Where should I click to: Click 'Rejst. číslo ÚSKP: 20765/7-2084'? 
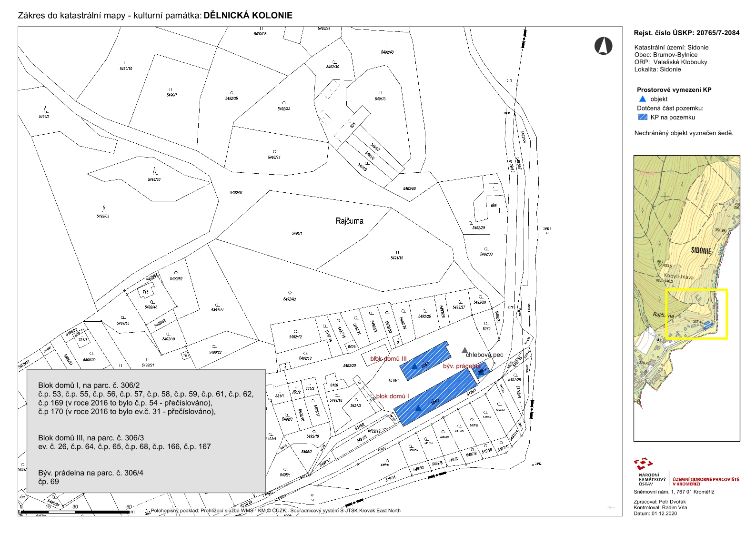coord(686,33)
